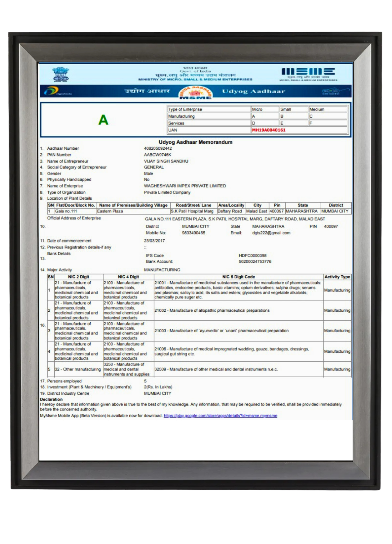The width and height of the screenshot is (392, 544).
Task: Click commencement date 23/03/2017
Action: [154, 241]
